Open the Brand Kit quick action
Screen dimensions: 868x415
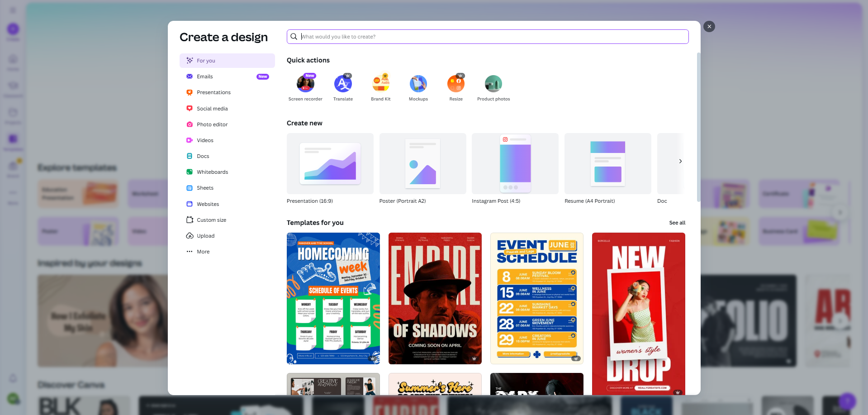click(x=381, y=88)
